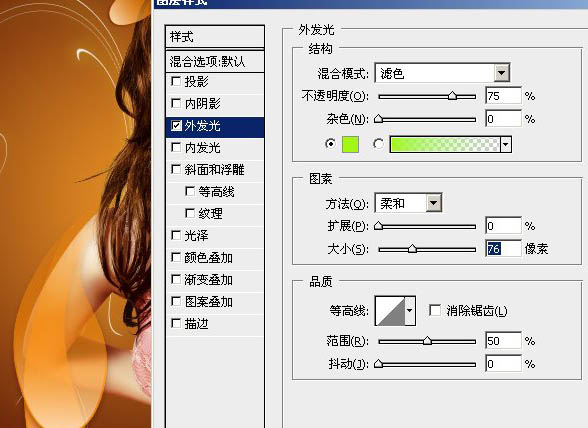The width and height of the screenshot is (588, 428).
Task: Click the 大小 size input field
Action: click(503, 249)
